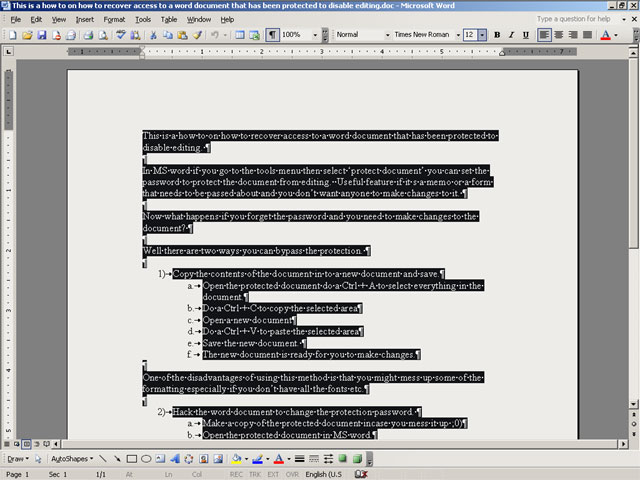The image size is (640, 480).
Task: Select the Arrow drawing tool
Action: [x=117, y=459]
